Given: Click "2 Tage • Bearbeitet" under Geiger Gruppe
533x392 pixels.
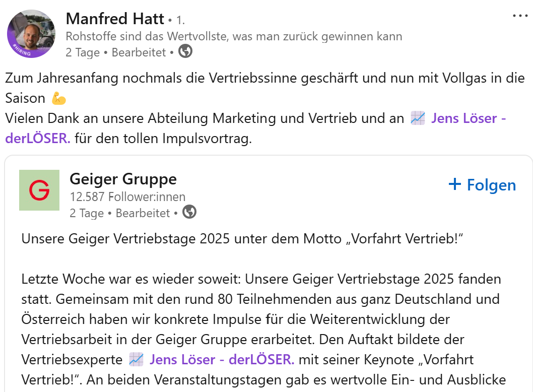Looking at the screenshot, I should [119, 213].
